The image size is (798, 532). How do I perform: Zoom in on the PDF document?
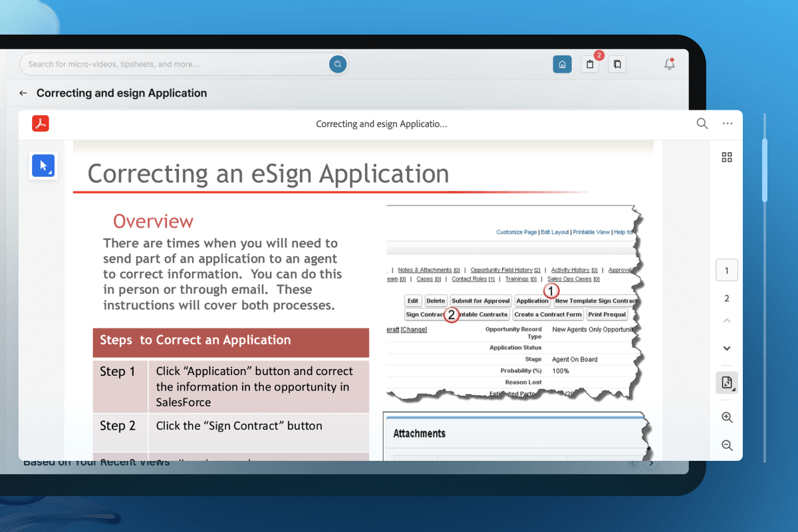[727, 418]
